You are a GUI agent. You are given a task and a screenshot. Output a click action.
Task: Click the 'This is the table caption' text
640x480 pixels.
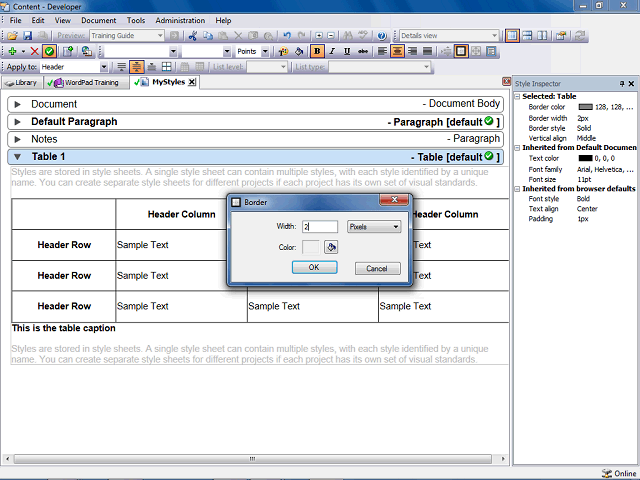64,328
